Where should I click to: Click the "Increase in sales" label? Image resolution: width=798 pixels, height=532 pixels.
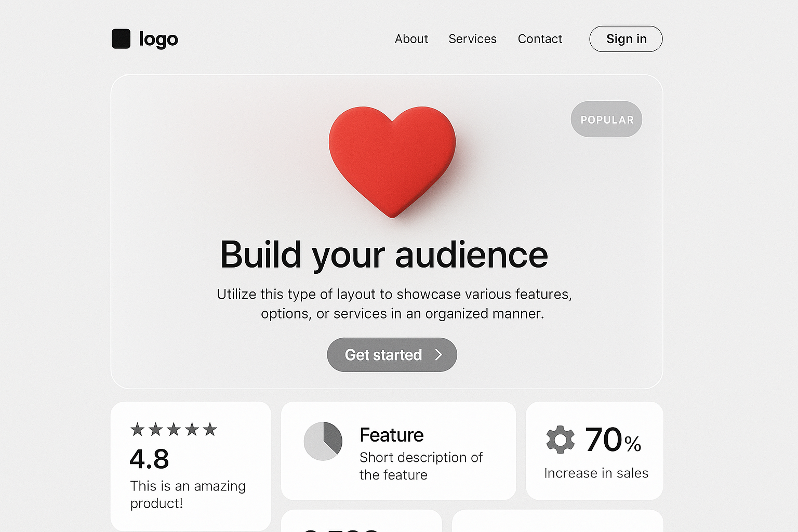(596, 473)
